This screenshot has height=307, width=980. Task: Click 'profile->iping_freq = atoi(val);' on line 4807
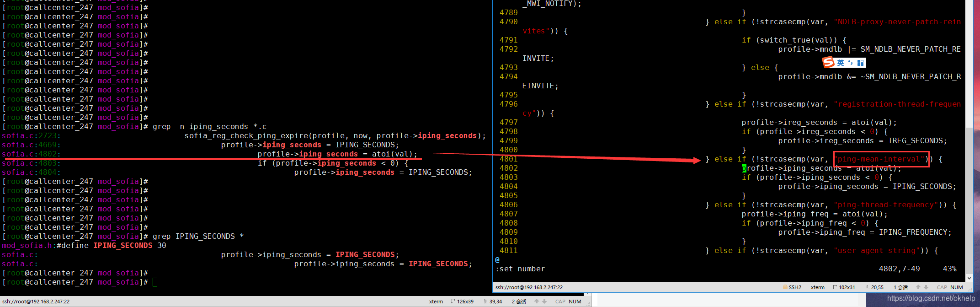[x=815, y=214]
